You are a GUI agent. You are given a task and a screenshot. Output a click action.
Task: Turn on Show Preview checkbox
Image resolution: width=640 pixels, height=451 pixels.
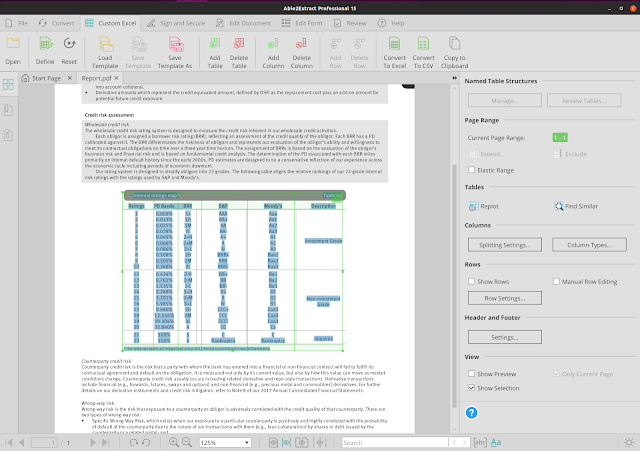[471, 373]
